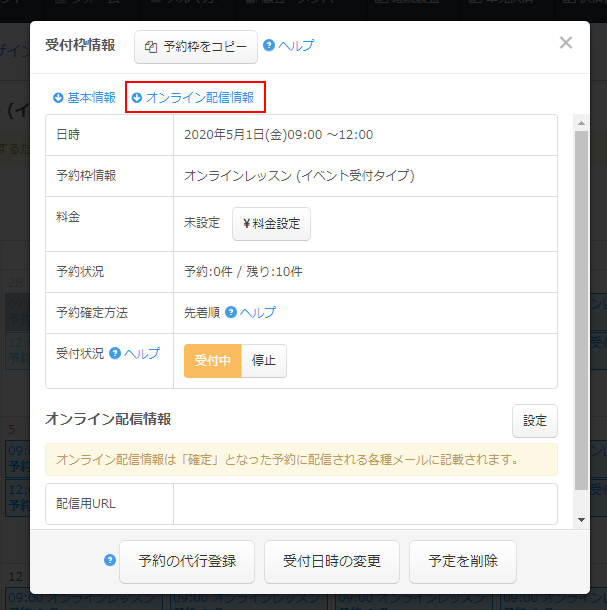Viewport: 607px width, 610px height.
Task: Click the question mark icon next to 先着順
Action: tap(231, 313)
